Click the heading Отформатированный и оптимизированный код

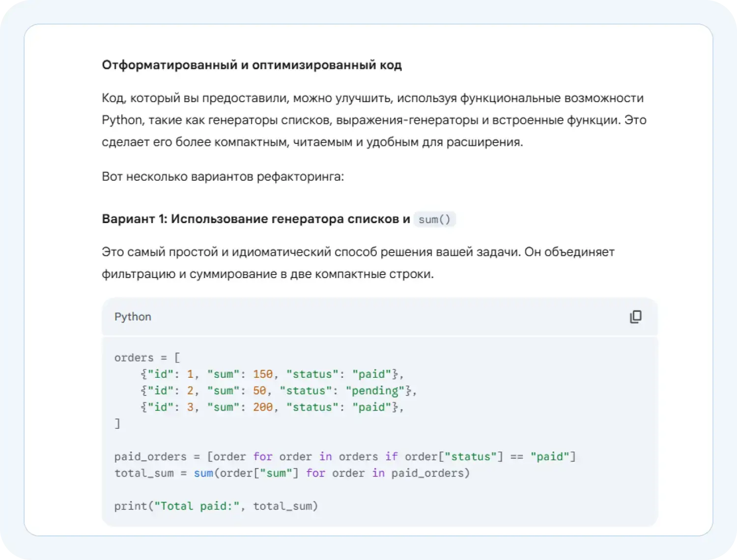click(252, 64)
